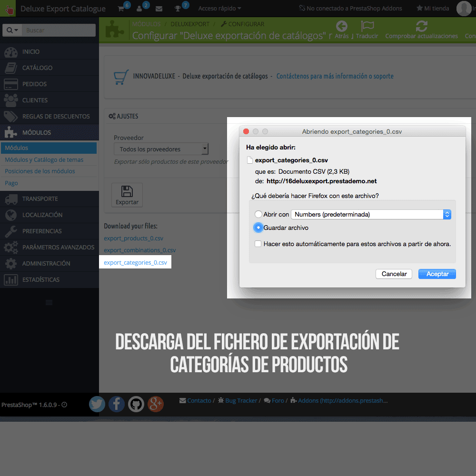Click the PARÁMETROS AVANZADOS gears icon
The width and height of the screenshot is (476, 476).
point(11,248)
